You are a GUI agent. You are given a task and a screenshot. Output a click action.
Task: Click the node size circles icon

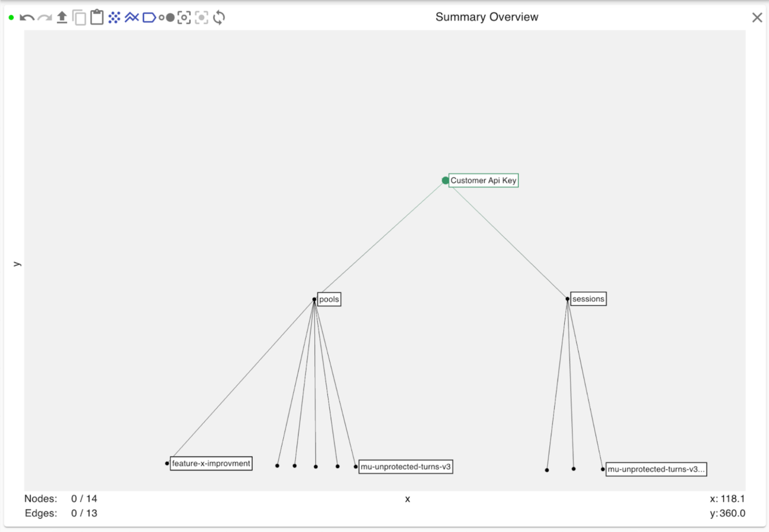point(167,18)
